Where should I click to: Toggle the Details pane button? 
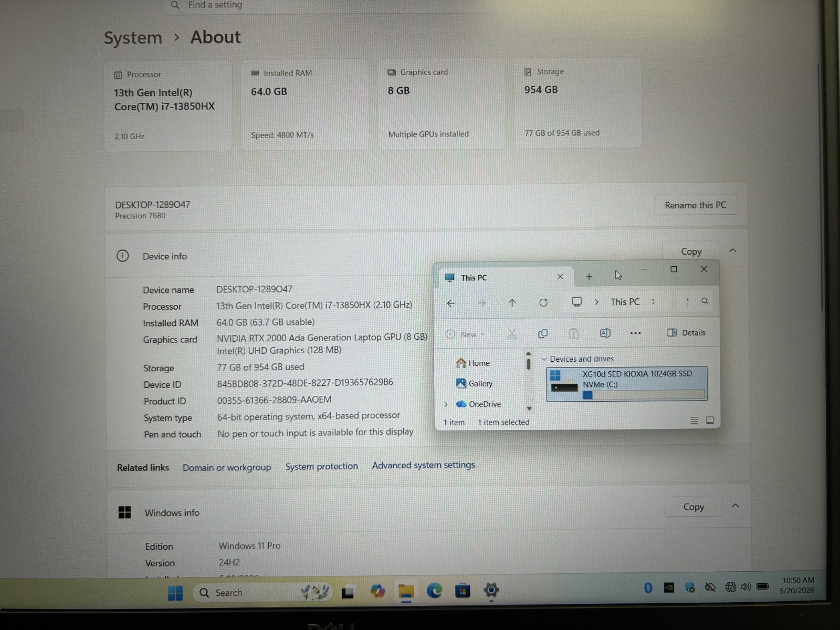pyautogui.click(x=686, y=333)
